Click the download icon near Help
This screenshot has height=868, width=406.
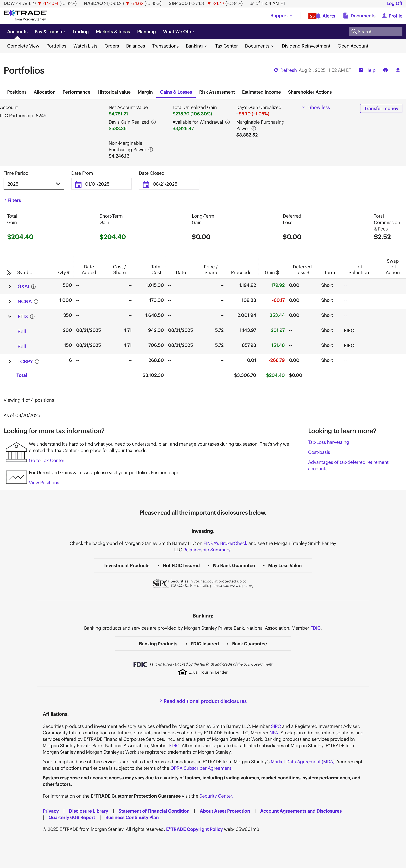point(398,70)
